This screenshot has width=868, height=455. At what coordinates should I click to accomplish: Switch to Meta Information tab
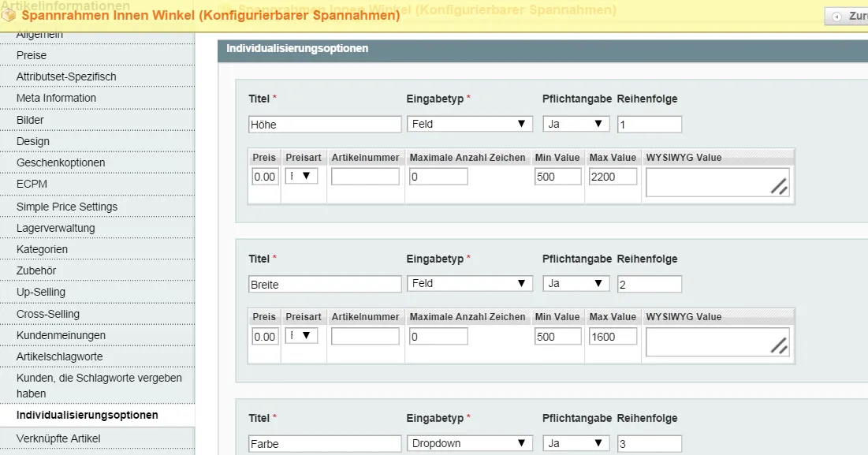[x=97, y=98]
